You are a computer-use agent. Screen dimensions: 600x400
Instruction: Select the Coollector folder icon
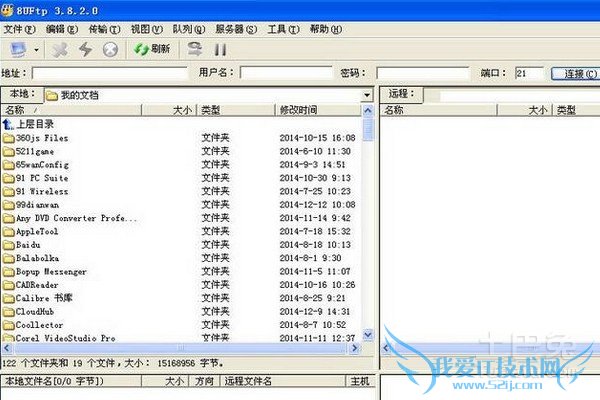8,325
